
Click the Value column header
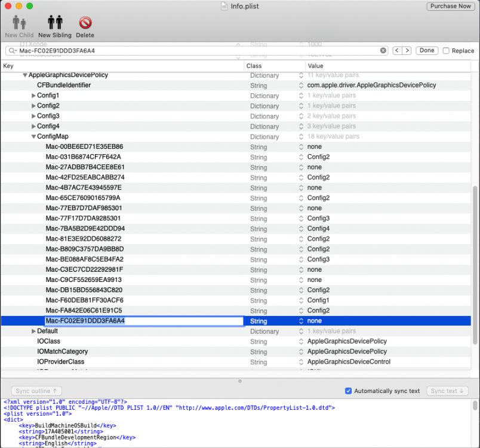click(x=388, y=66)
